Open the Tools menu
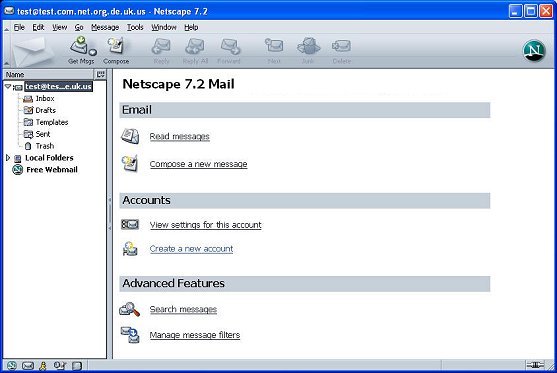The width and height of the screenshot is (557, 373). coord(135,27)
